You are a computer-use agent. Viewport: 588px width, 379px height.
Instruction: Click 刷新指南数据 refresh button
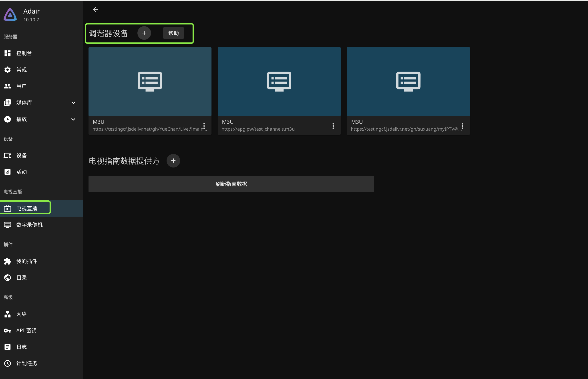click(x=231, y=184)
